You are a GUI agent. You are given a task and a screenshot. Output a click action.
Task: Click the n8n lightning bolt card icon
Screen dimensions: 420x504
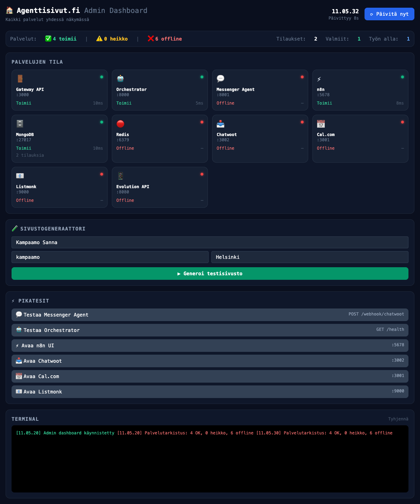click(319, 79)
